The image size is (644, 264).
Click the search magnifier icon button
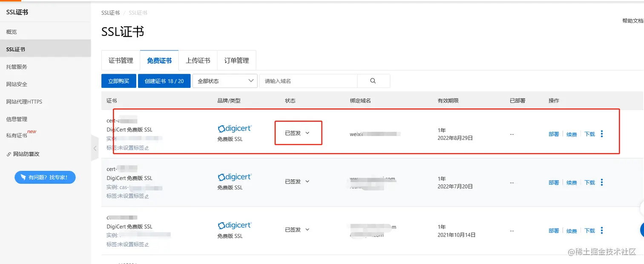pos(373,81)
